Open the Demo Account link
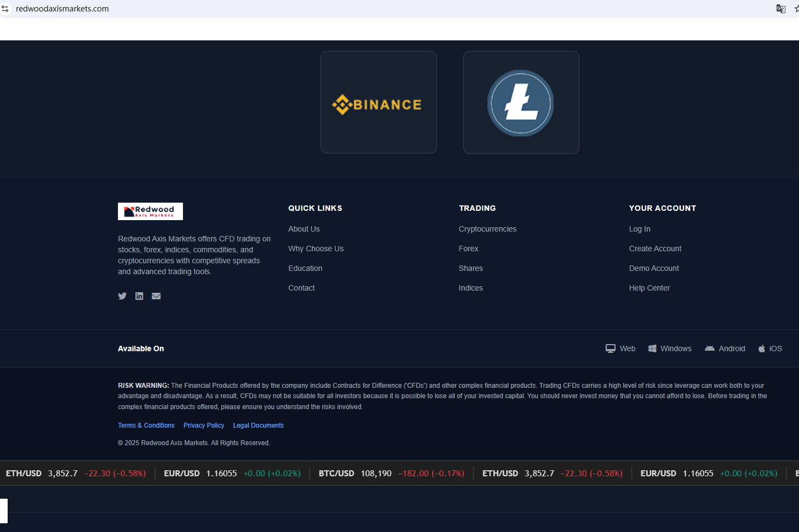799x532 pixels. [x=654, y=268]
